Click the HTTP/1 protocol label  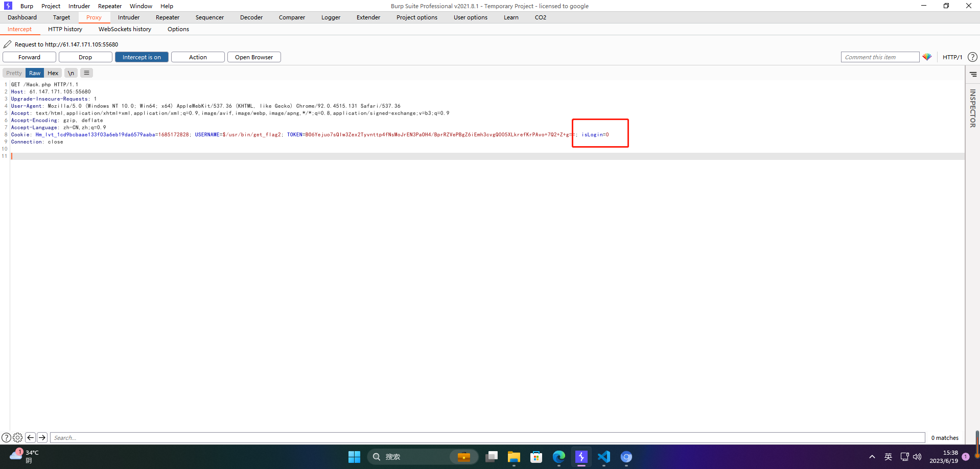(x=952, y=57)
